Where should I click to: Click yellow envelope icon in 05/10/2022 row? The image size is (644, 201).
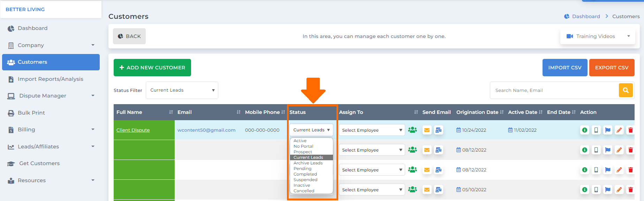point(427,190)
